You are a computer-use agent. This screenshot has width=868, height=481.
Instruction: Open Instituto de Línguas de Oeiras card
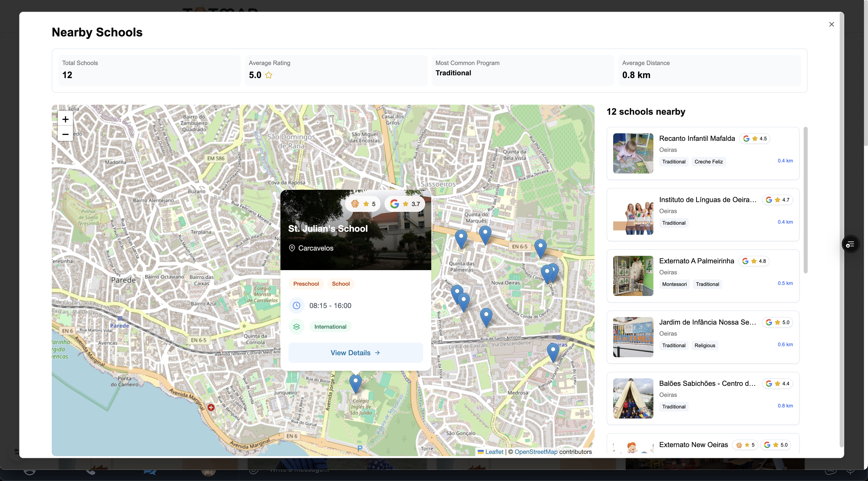point(703,214)
